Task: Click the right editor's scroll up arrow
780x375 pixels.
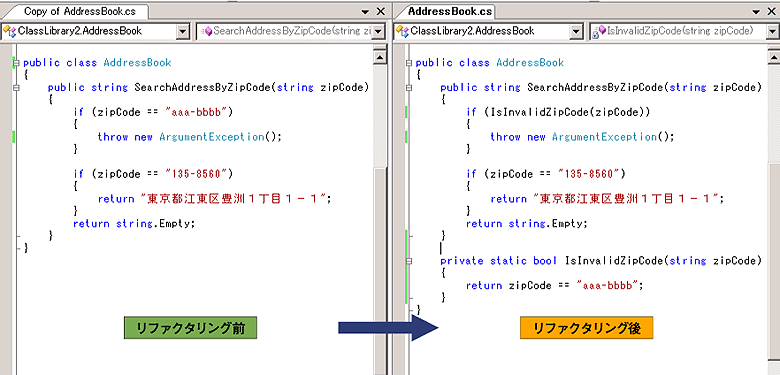Action: click(x=774, y=57)
